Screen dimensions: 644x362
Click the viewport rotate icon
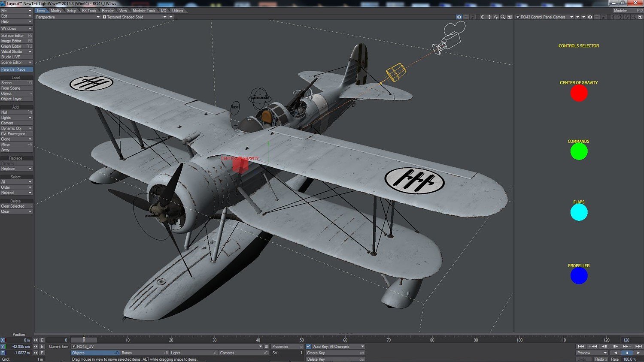click(496, 17)
